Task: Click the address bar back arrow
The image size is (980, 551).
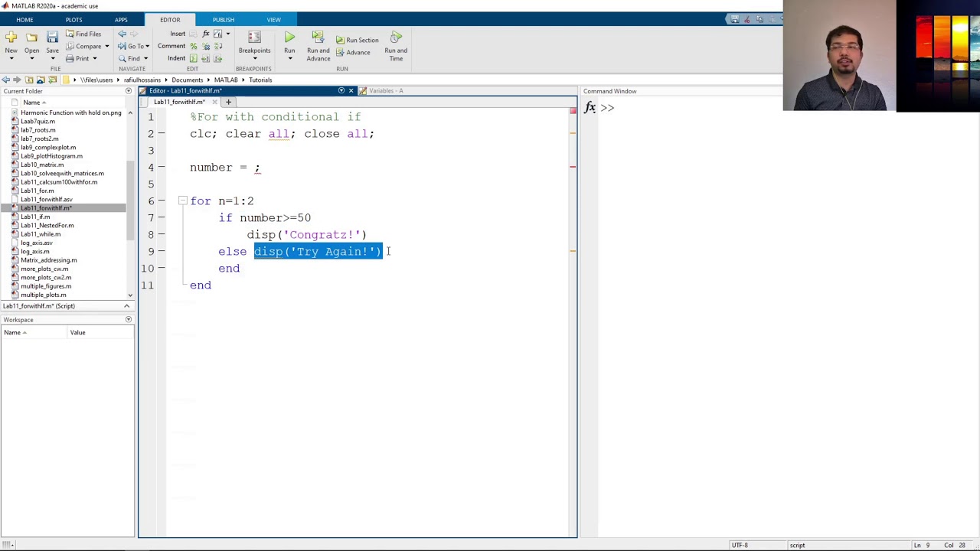Action: pyautogui.click(x=5, y=80)
